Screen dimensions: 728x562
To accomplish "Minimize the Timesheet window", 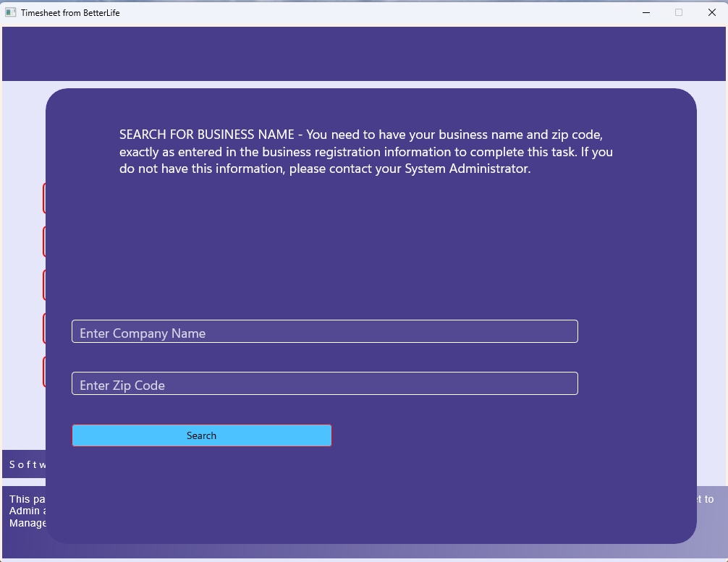I will point(646,12).
